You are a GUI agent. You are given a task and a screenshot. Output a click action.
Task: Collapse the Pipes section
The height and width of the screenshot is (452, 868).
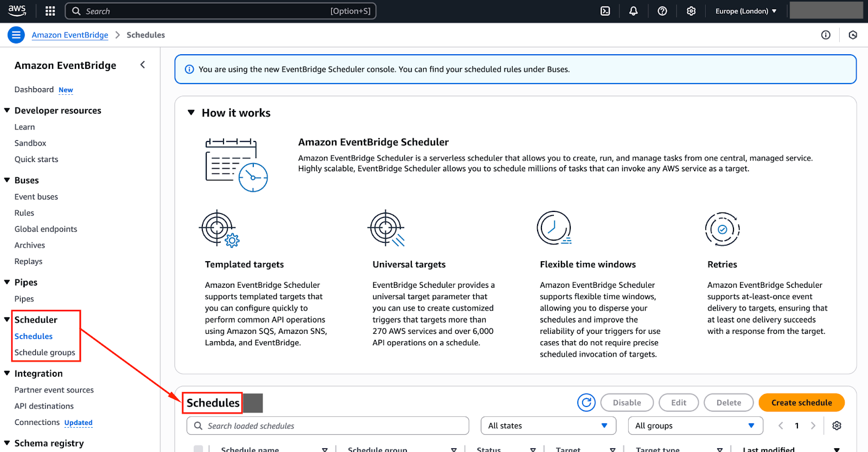point(7,282)
